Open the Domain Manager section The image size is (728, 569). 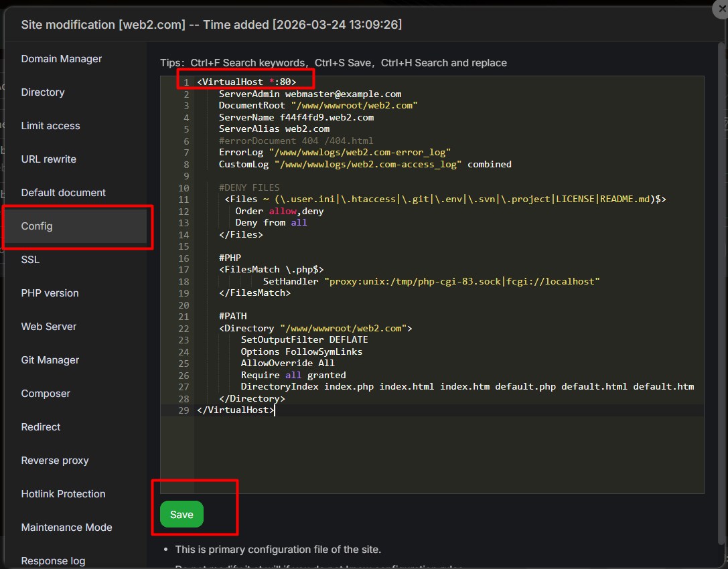62,59
